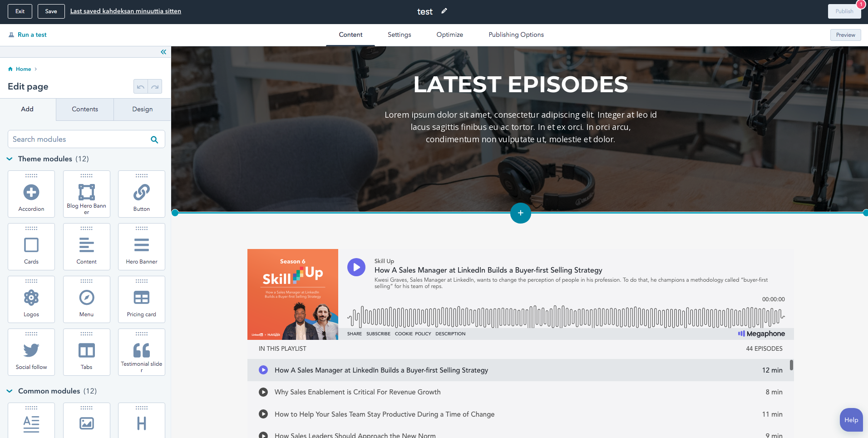Choose the Cards module
868x438 pixels.
[31, 247]
